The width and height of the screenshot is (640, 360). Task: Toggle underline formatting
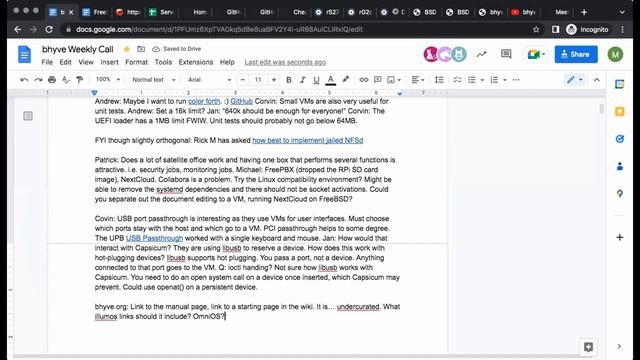[316, 80]
